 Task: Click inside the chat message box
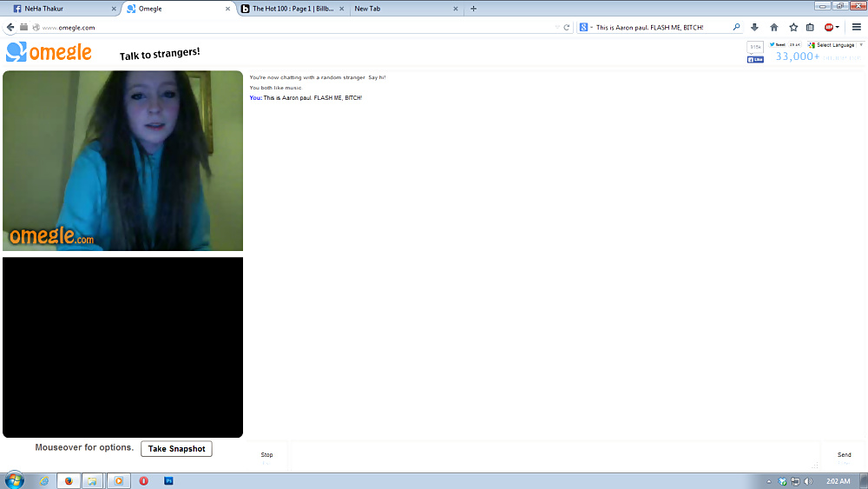pos(554,458)
